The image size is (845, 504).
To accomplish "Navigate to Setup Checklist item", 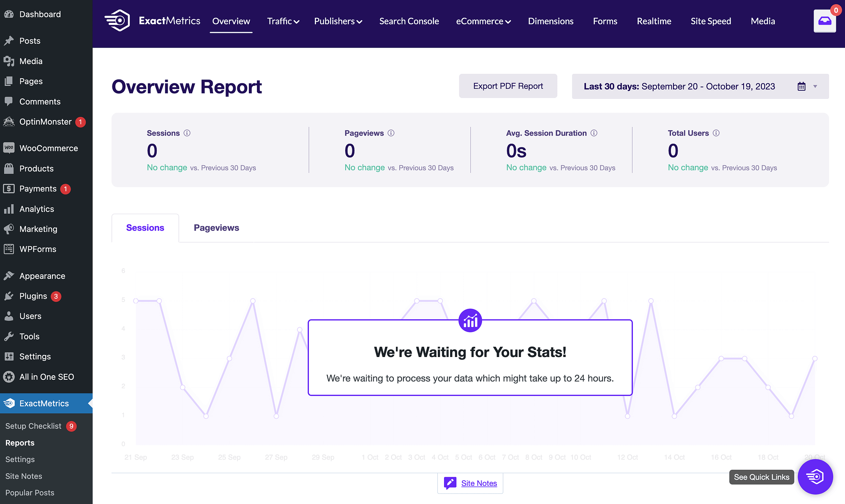I will (33, 426).
